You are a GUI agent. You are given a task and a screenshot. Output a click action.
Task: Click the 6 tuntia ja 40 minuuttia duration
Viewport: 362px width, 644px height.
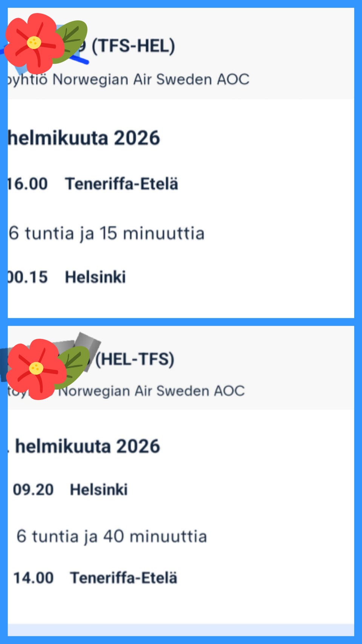tap(112, 536)
